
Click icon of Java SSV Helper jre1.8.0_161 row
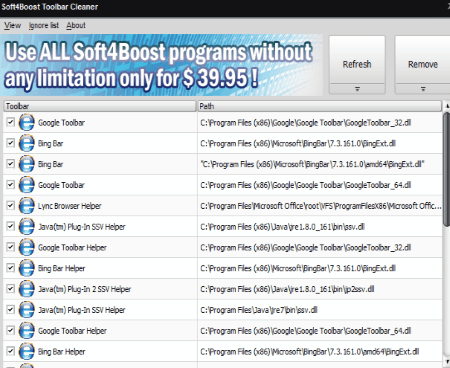26,227
